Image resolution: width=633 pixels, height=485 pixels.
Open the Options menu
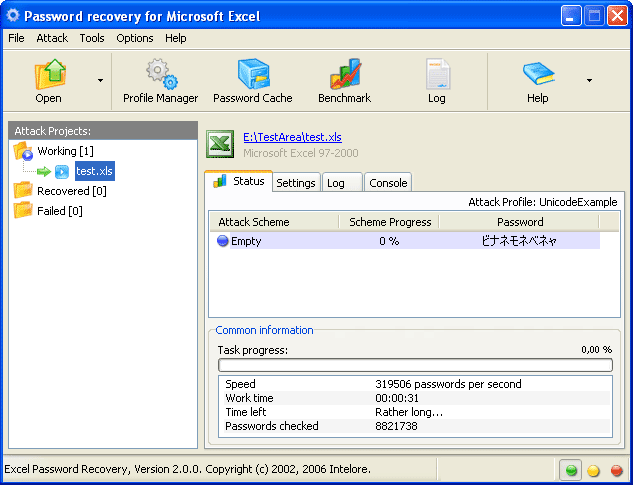point(135,38)
